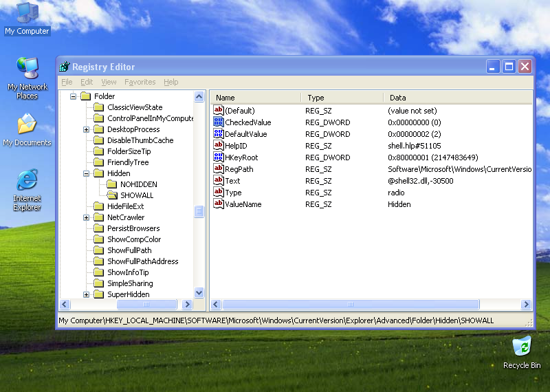Select the SimpleSharing key

(x=130, y=283)
